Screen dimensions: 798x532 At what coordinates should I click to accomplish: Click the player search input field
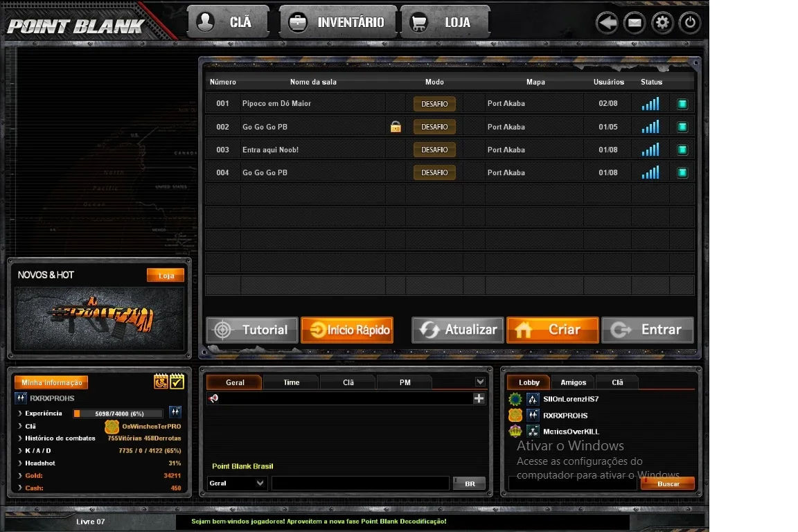573,484
